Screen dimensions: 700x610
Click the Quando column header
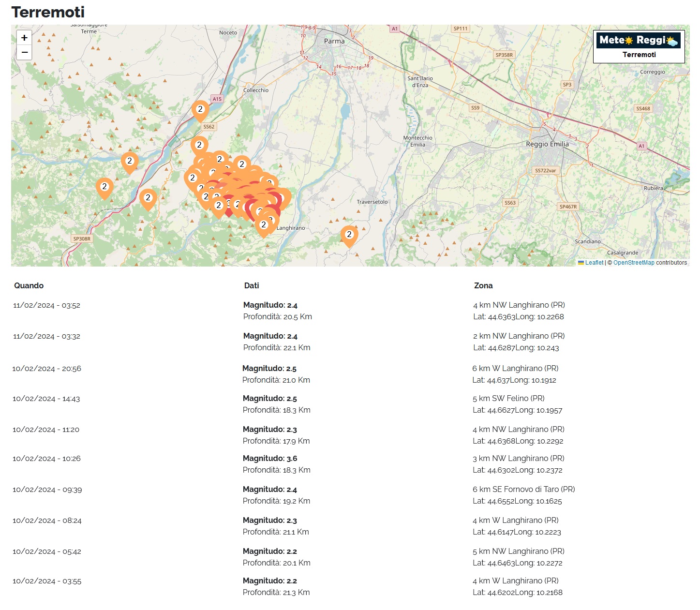coord(29,285)
